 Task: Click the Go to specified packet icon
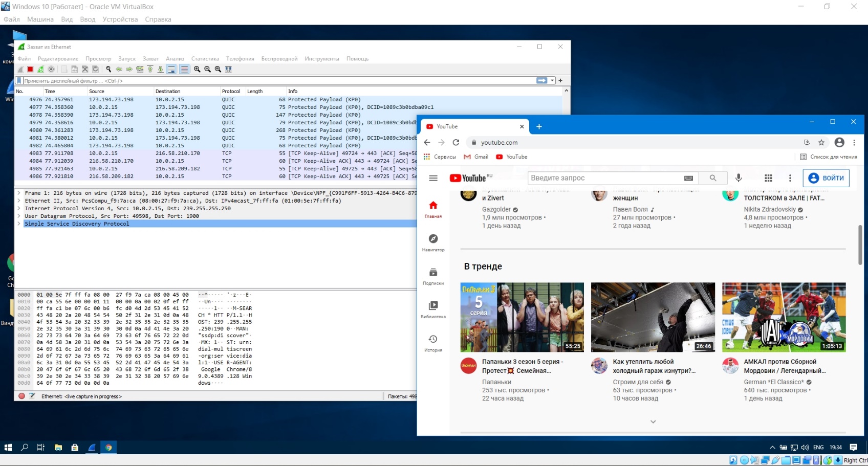[140, 69]
